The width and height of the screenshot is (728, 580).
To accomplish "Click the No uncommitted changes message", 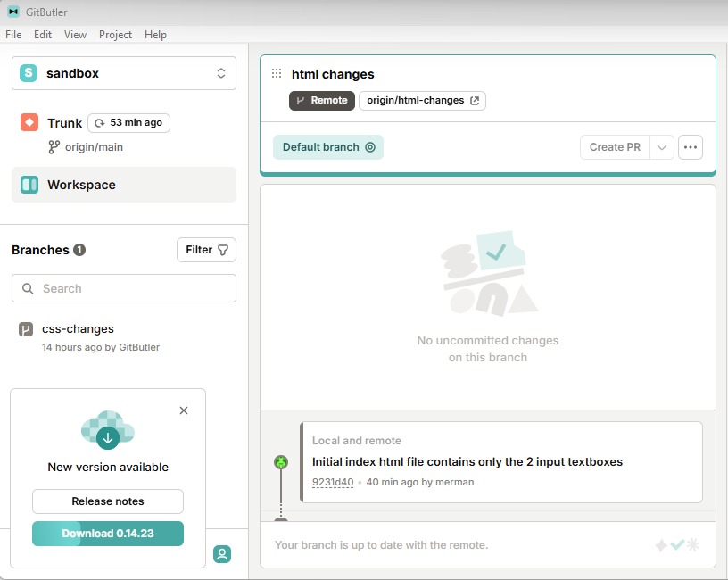I will coord(488,349).
